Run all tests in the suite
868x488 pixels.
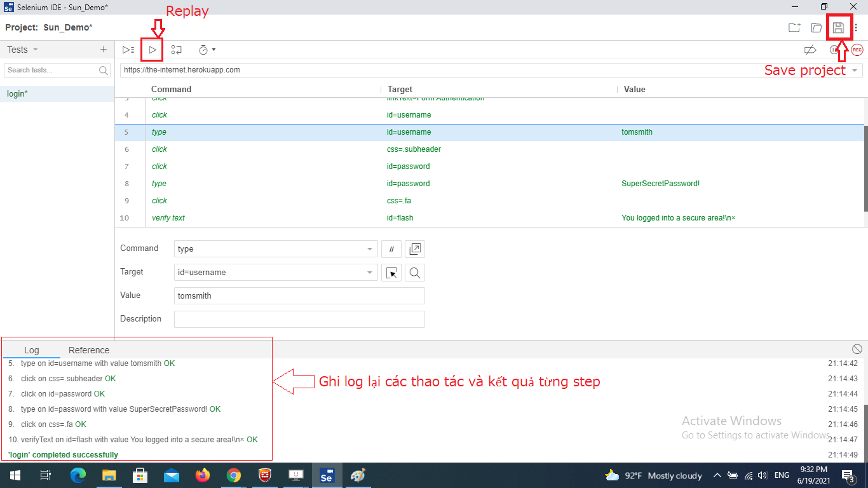click(128, 50)
